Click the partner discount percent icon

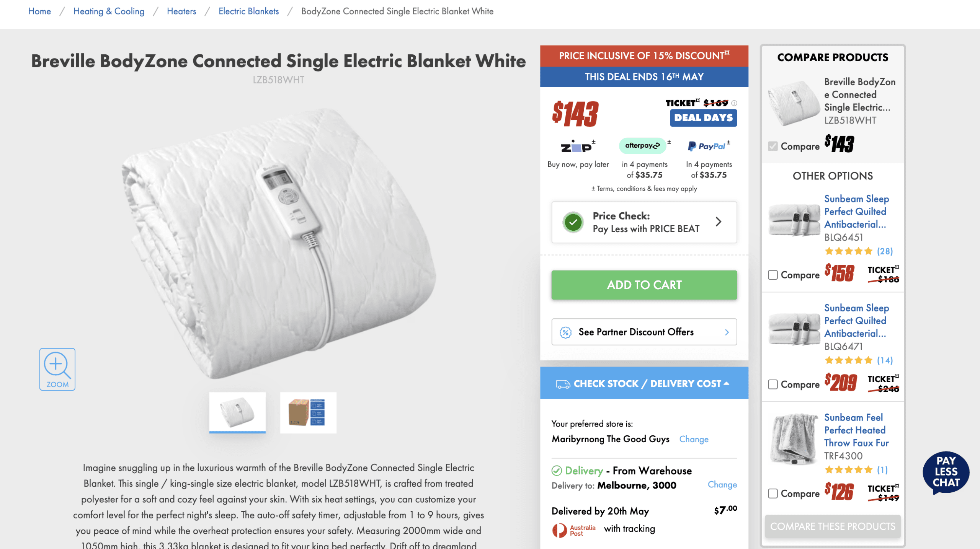[565, 332]
